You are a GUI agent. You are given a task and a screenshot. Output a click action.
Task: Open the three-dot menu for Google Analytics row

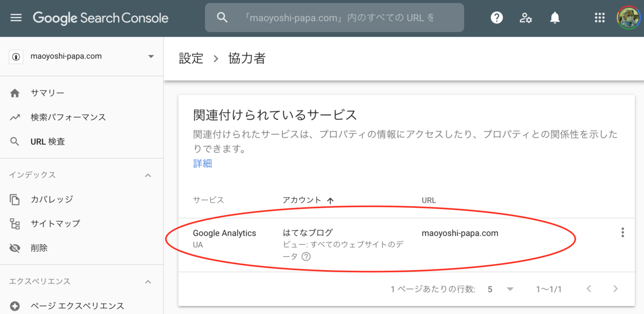click(x=623, y=233)
